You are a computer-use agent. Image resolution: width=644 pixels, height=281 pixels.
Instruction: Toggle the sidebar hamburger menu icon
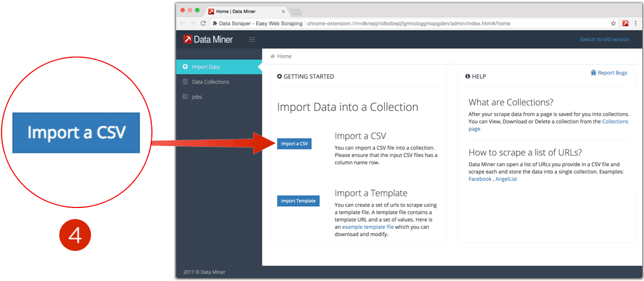(252, 39)
